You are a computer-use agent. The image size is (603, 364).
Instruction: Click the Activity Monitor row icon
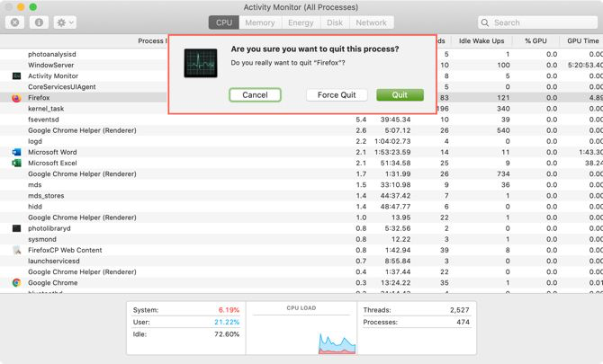pos(16,76)
